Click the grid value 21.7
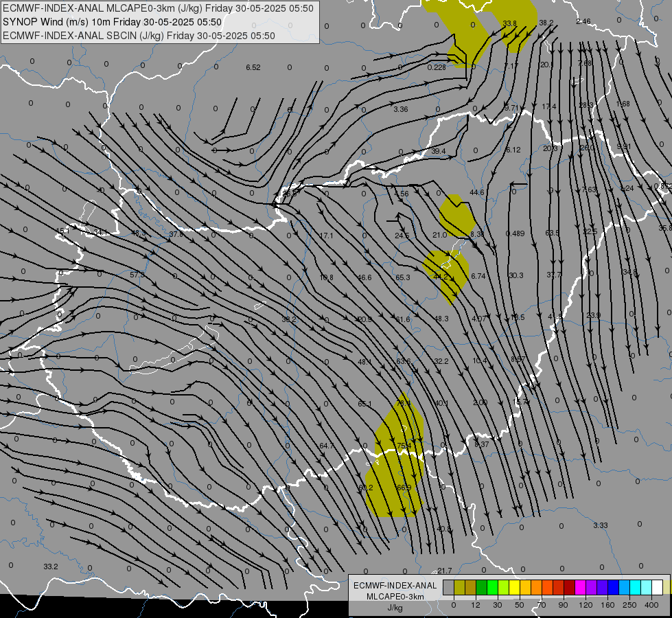This screenshot has width=672, height=618. click(444, 571)
